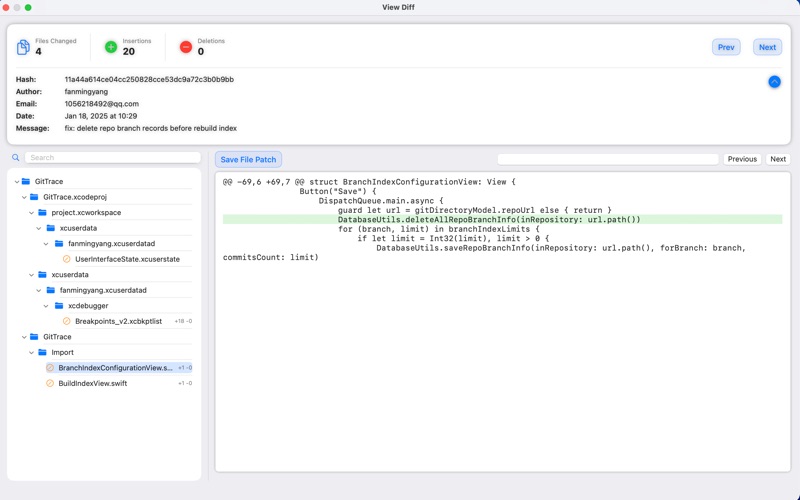Image resolution: width=800 pixels, height=500 pixels.
Task: Collapse fanmingyang.xcuserdatad under project.xcworkspace
Action: [x=46, y=244]
